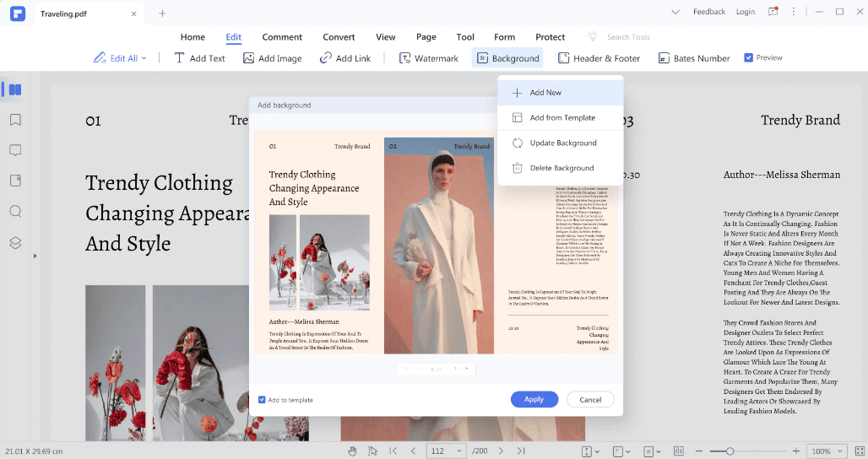Viewport: 868px width, 459px height.
Task: Open the bookmarks panel in sidebar
Action: tap(15, 120)
